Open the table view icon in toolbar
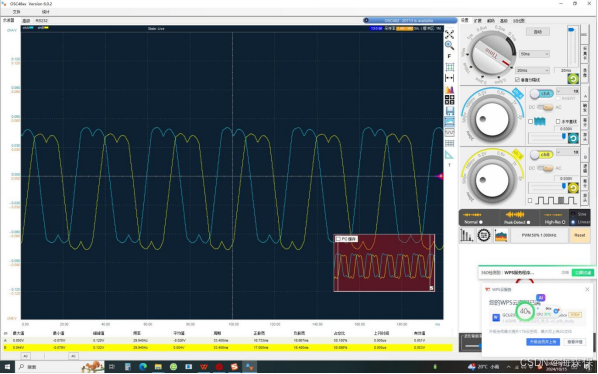598x374 pixels. pyautogui.click(x=450, y=143)
